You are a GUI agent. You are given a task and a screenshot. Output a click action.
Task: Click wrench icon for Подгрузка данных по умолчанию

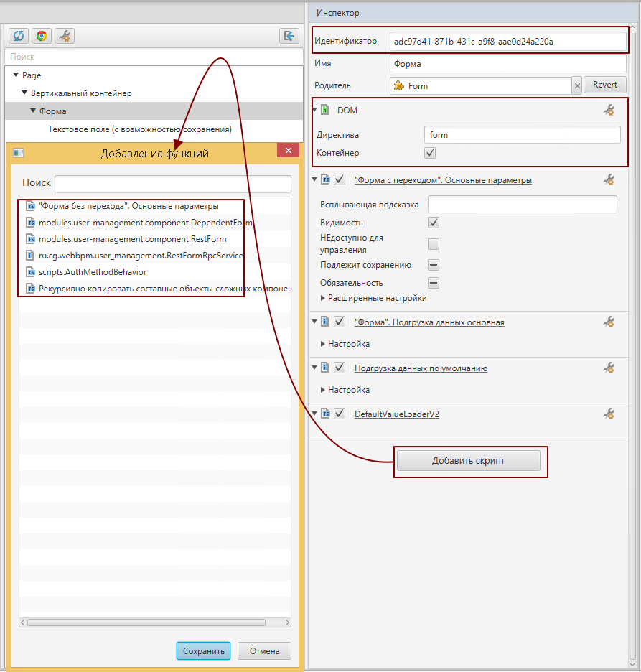pyautogui.click(x=609, y=368)
